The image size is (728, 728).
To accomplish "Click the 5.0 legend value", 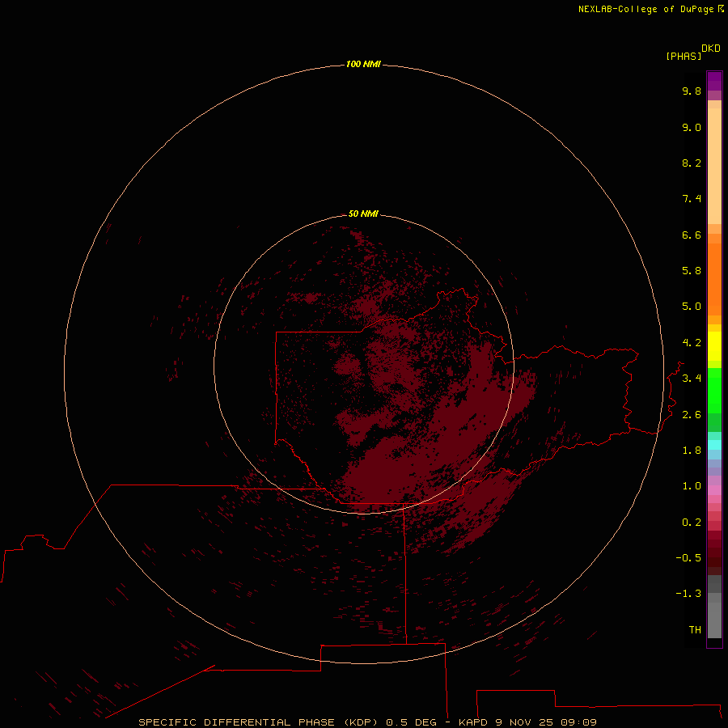I will click(692, 307).
